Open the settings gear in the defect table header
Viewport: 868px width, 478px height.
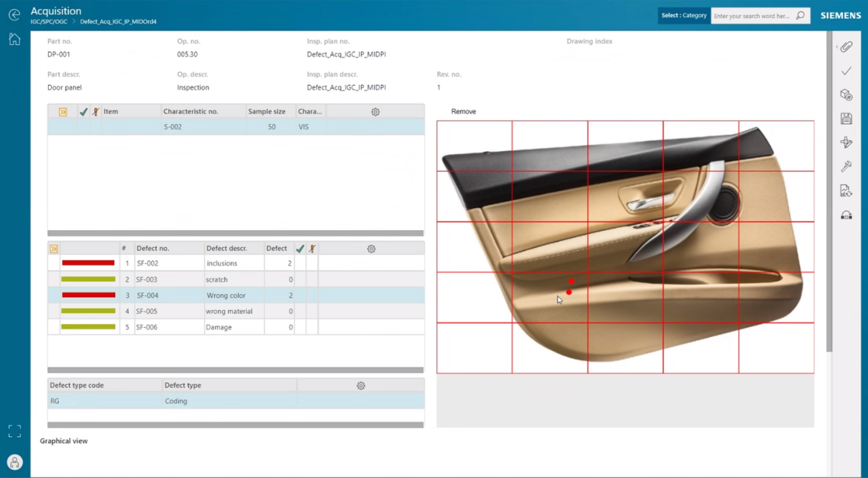tap(371, 248)
